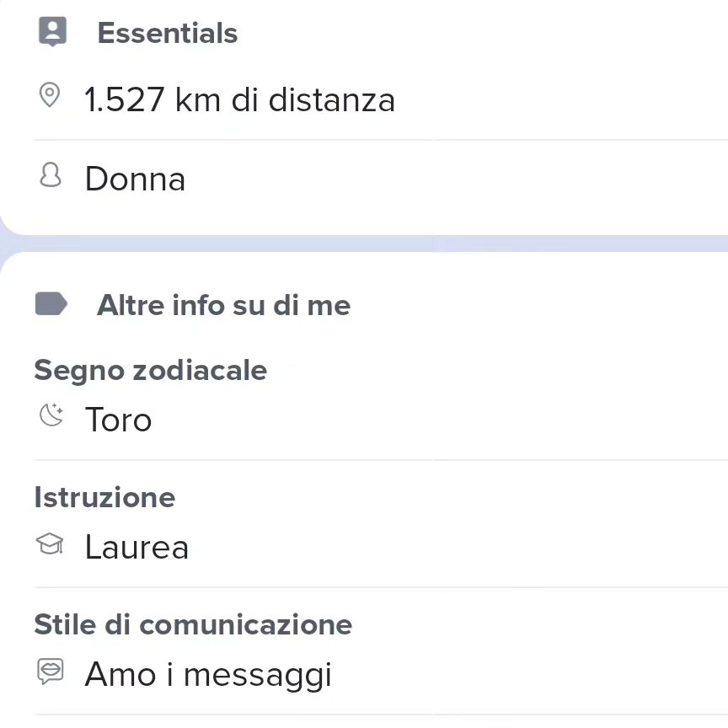728x728 pixels.
Task: Tap the Laurea education value
Action: (136, 547)
